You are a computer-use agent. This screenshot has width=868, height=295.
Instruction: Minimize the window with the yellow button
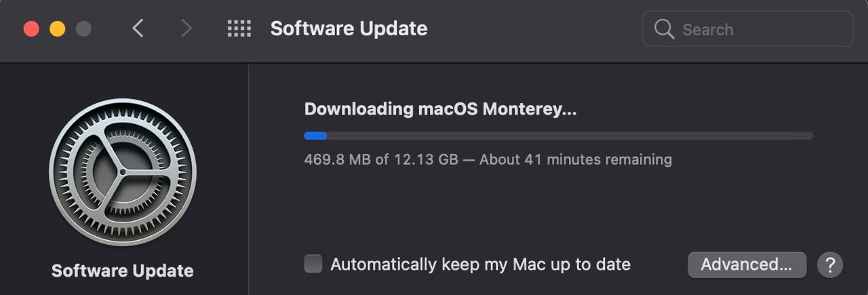[58, 29]
